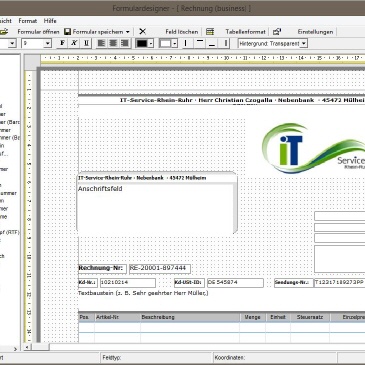Open the Hintergrund Transparent dropdown
The width and height of the screenshot is (365, 365).
tap(304, 43)
